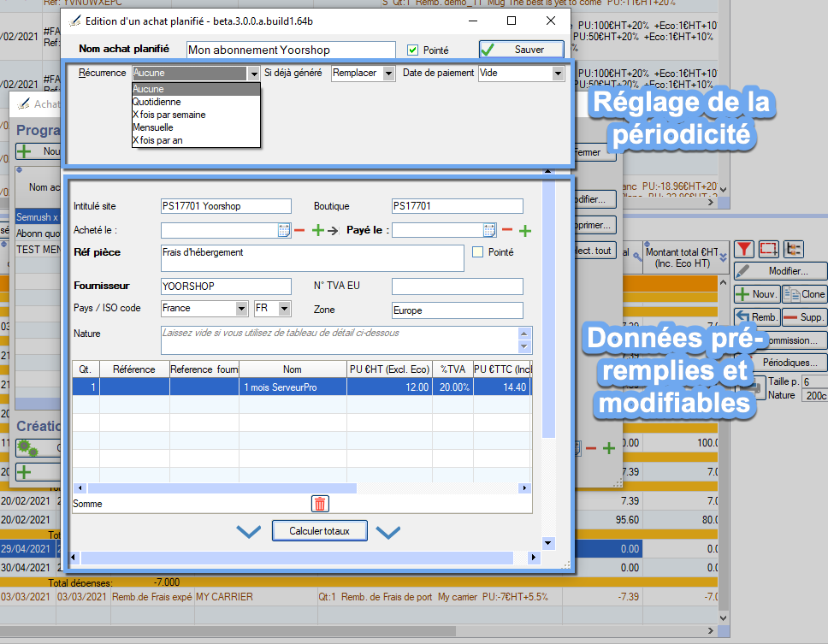Click the calendar icon in Acheté le field
Screen dimensions: 828x644
(x=284, y=230)
